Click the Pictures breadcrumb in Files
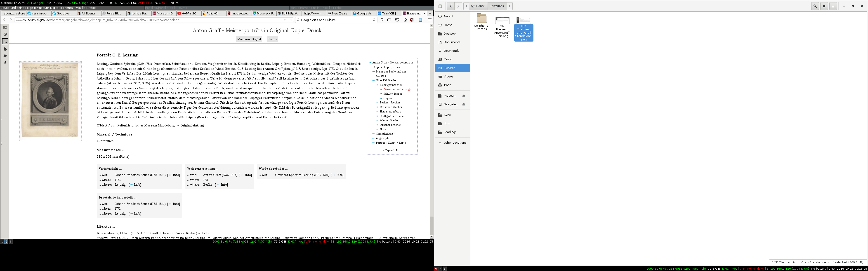 (497, 6)
